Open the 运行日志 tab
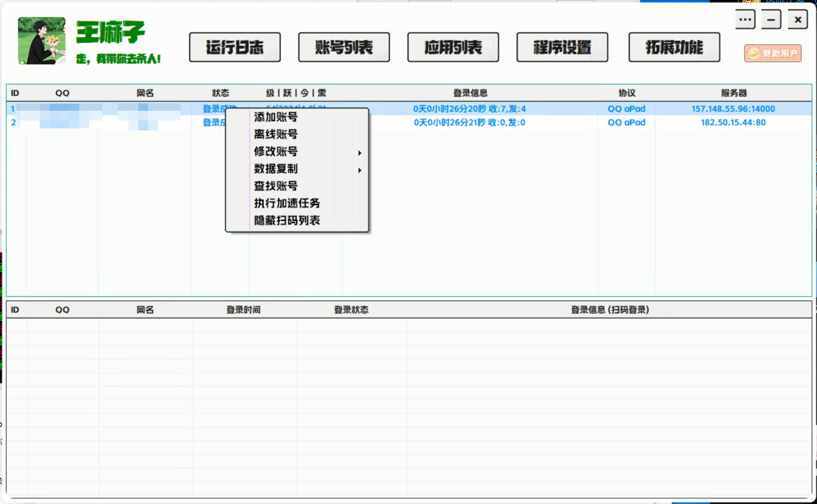817x504 pixels. click(x=235, y=48)
